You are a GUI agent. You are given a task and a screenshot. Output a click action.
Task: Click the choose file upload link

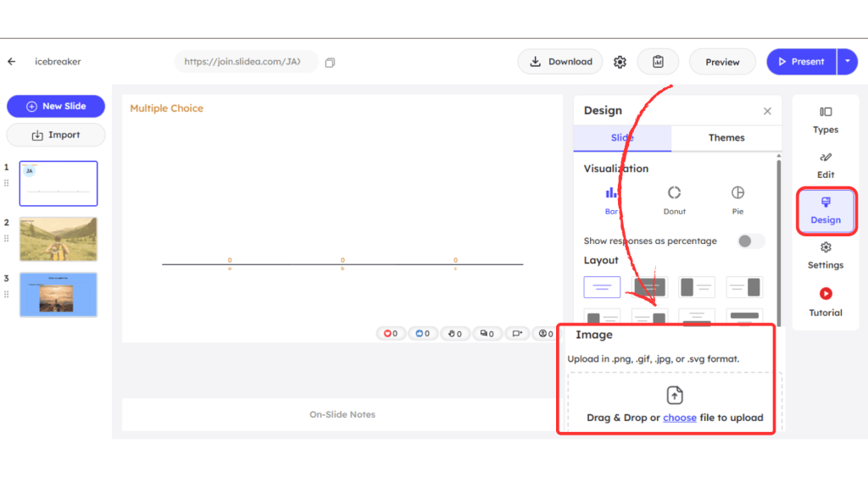click(x=678, y=417)
